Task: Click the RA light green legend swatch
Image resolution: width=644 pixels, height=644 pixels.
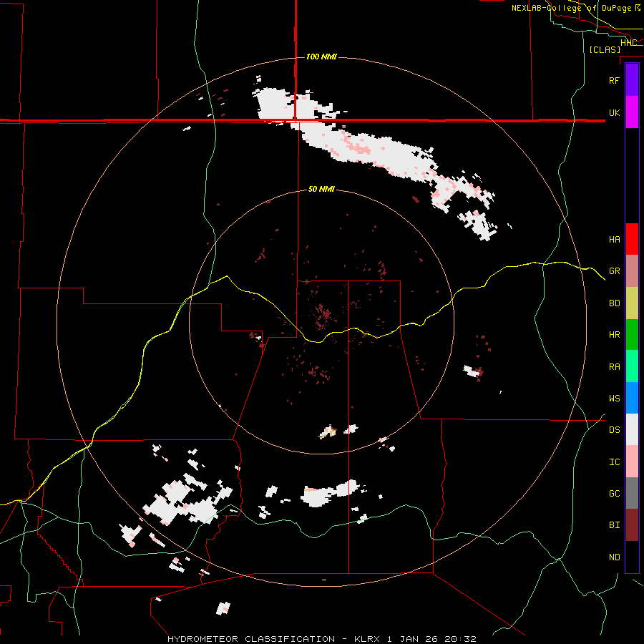Action: click(x=632, y=366)
